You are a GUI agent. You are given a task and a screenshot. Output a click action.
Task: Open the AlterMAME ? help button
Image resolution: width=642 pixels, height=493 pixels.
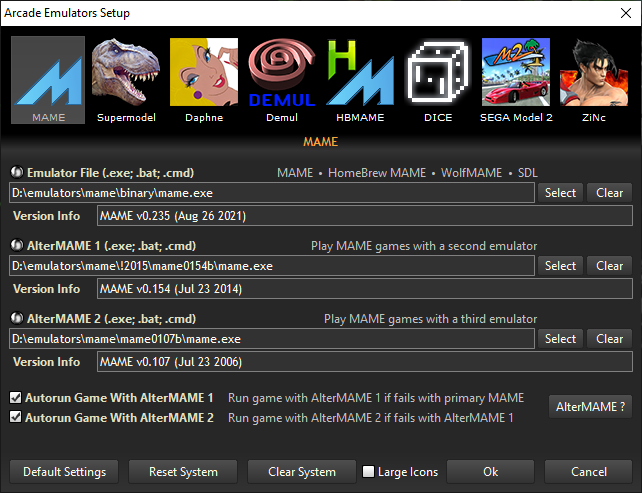click(x=591, y=407)
